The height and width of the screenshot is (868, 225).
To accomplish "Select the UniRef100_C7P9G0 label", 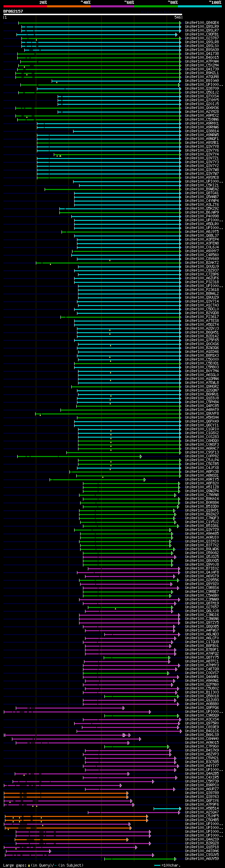I will pos(202,746).
